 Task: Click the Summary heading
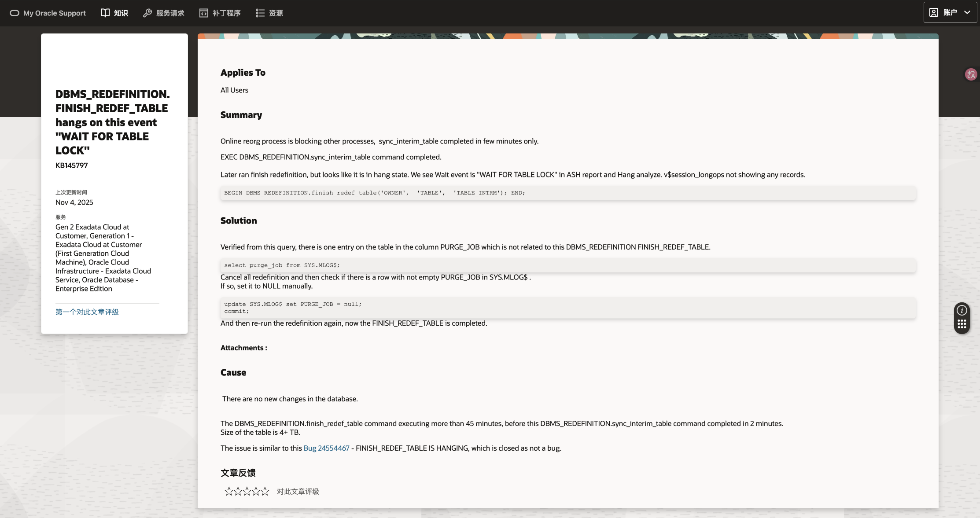click(241, 115)
